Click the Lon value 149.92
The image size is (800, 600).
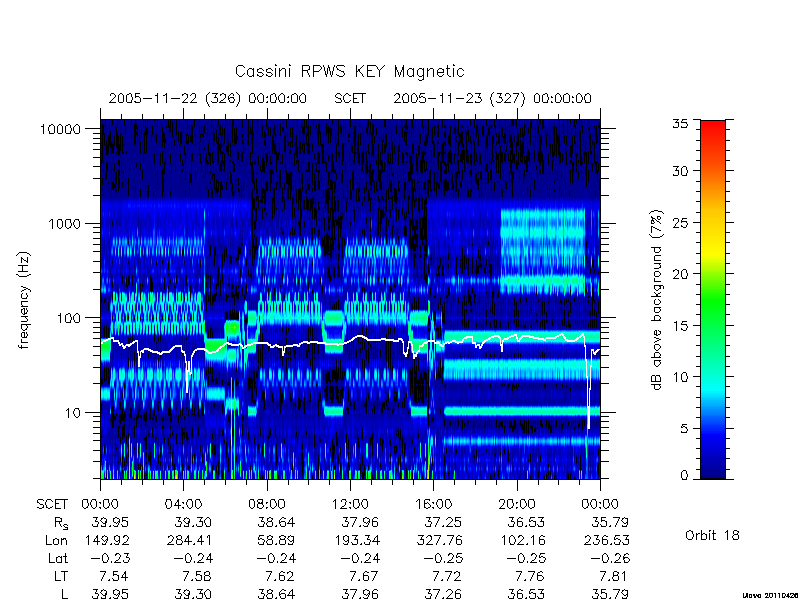point(107,540)
